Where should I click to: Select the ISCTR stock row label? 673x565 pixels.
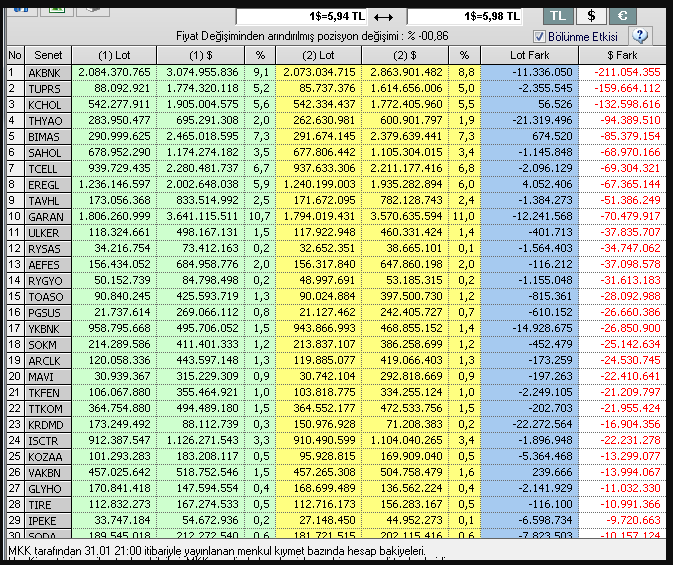pyautogui.click(x=48, y=441)
